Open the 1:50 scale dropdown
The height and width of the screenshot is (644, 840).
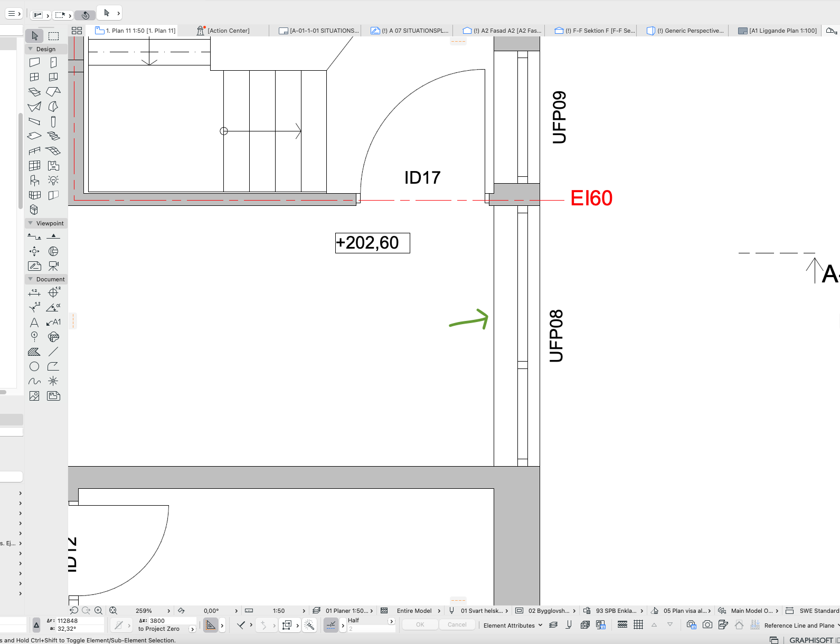tap(303, 611)
